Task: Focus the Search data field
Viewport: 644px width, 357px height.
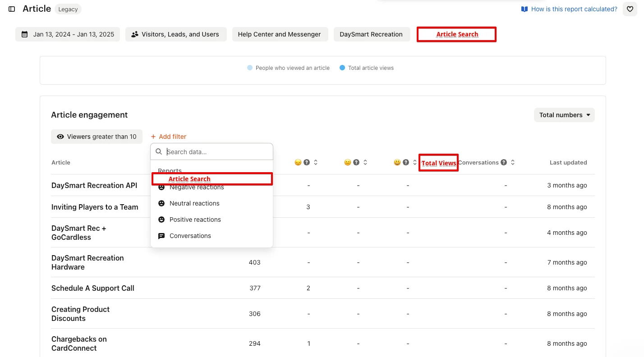Action: coord(212,151)
